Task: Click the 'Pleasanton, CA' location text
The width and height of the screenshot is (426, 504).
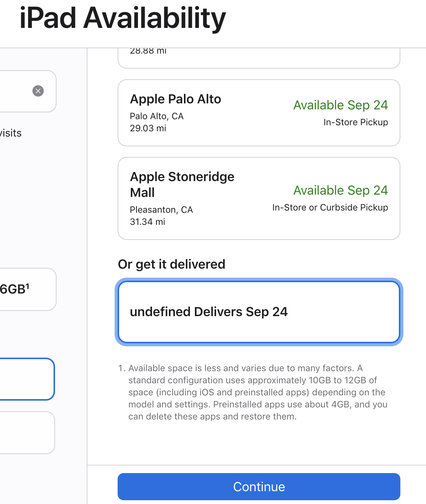Action: (161, 210)
